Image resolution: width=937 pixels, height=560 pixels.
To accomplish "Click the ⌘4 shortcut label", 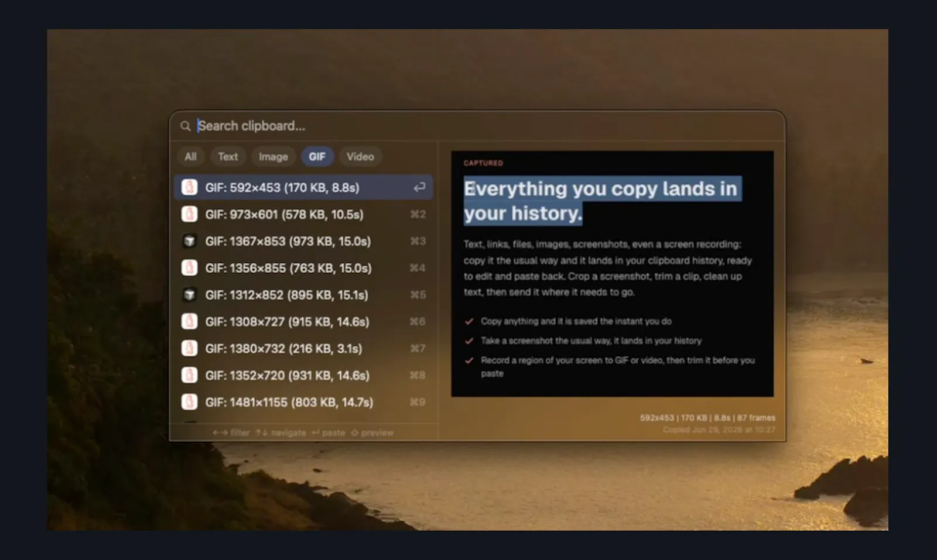I will 418,268.
